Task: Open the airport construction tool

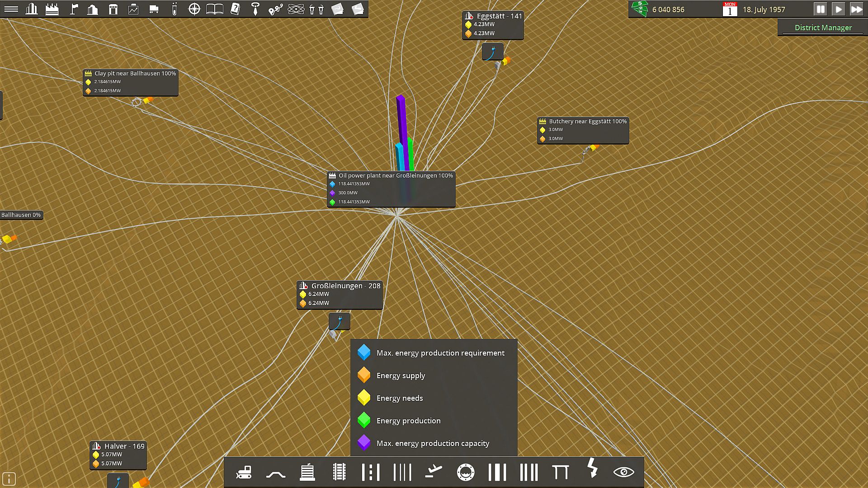Action: [434, 473]
